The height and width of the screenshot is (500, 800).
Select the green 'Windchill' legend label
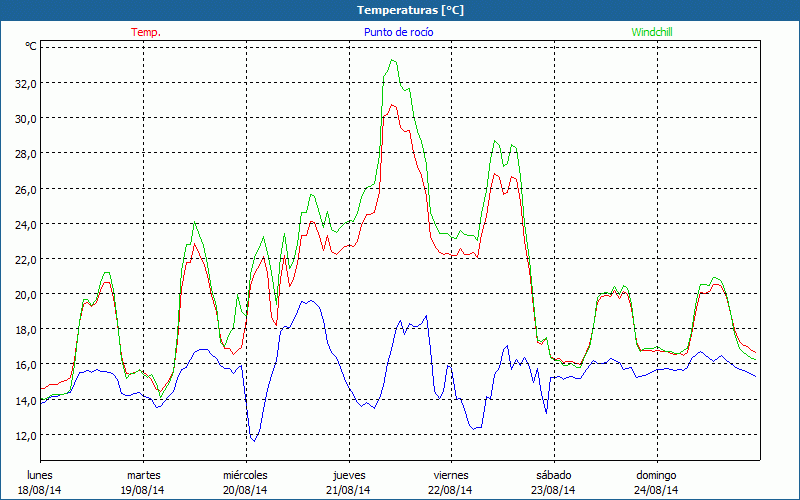651,32
